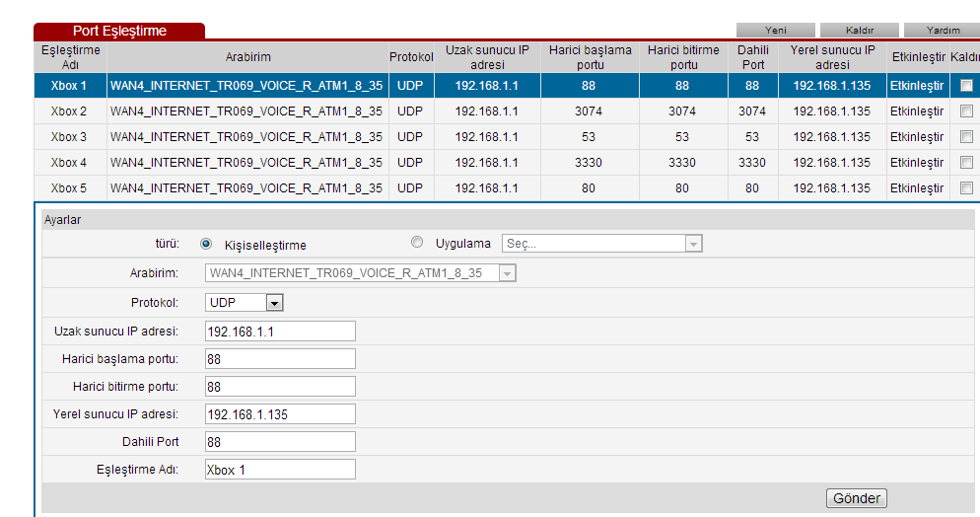Submit settings with Gönder button
The image size is (980, 517).
[856, 498]
